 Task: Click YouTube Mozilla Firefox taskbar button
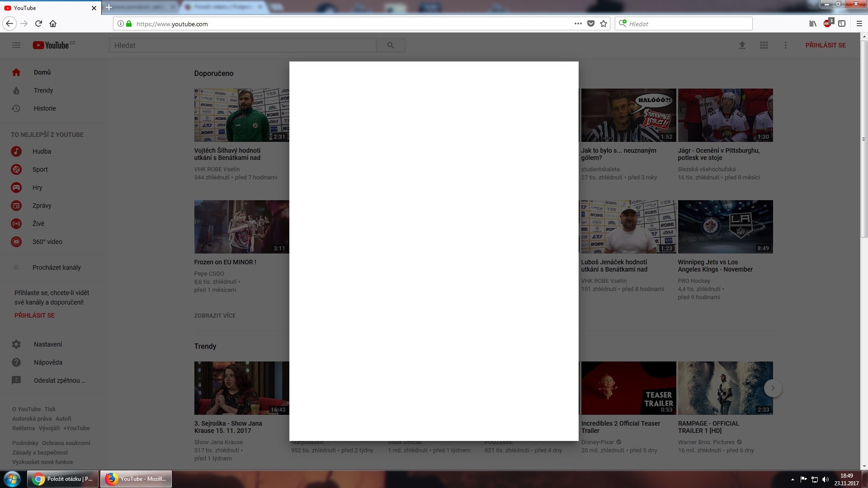click(136, 479)
